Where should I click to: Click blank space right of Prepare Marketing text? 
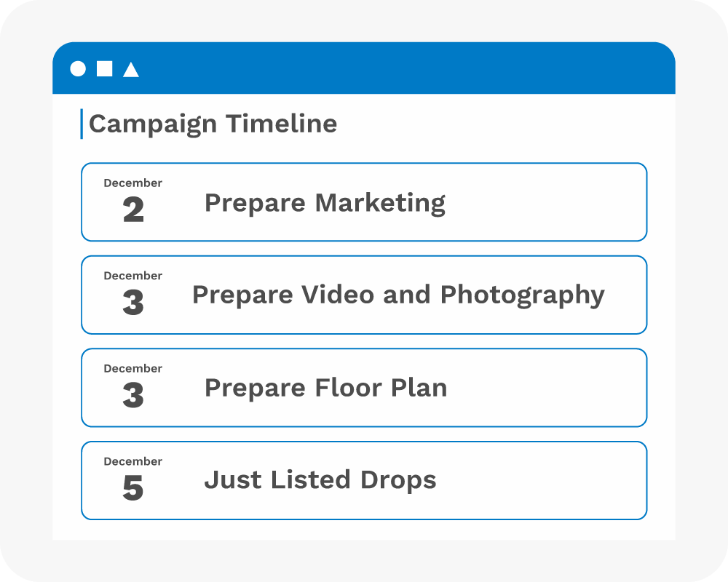[x=546, y=202]
